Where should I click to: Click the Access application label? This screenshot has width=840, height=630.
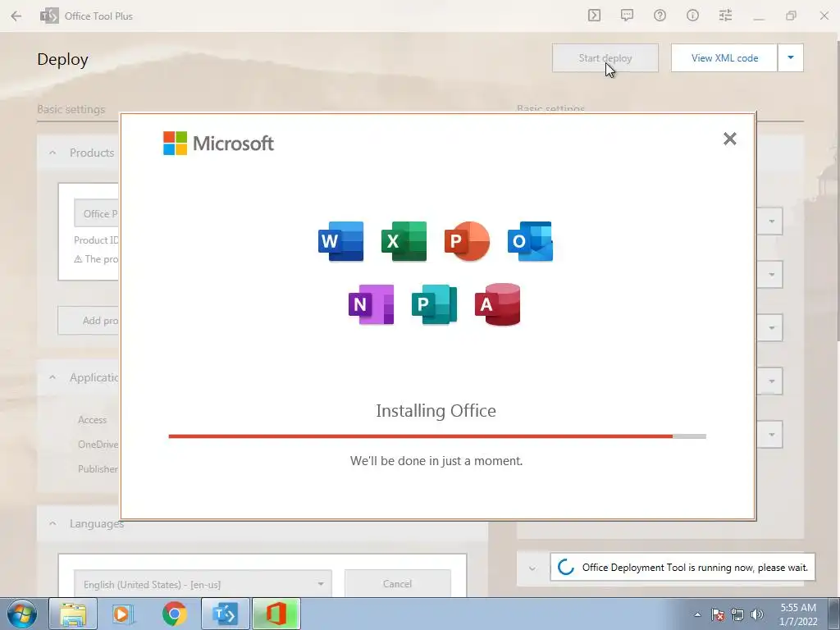[92, 420]
